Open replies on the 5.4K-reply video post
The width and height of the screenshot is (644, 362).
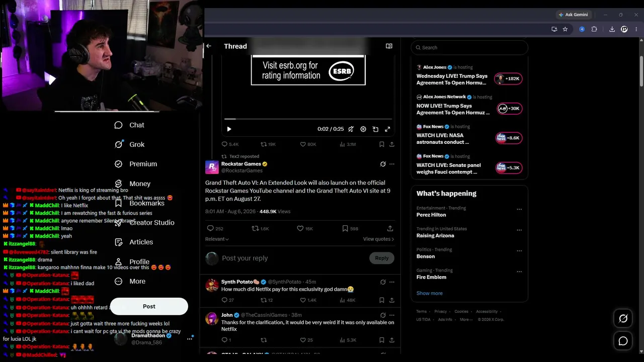point(230,144)
